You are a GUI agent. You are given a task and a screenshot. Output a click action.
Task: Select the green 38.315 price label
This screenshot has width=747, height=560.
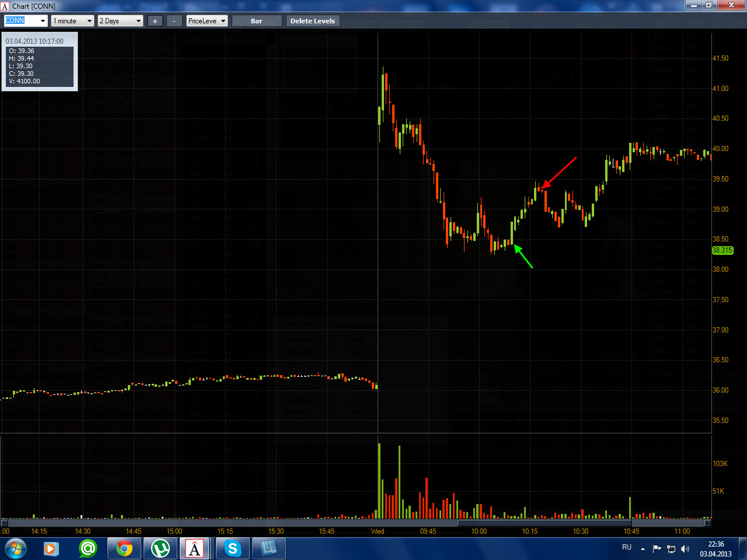[722, 250]
